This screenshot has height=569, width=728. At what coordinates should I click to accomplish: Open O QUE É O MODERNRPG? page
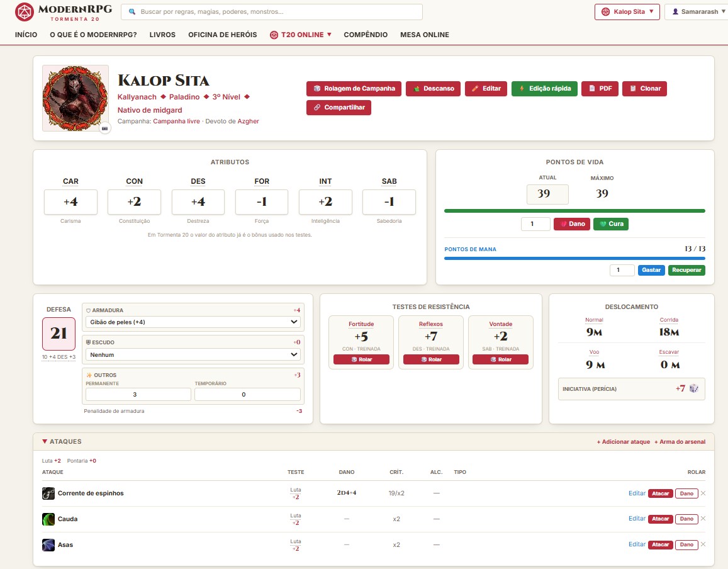(x=93, y=35)
